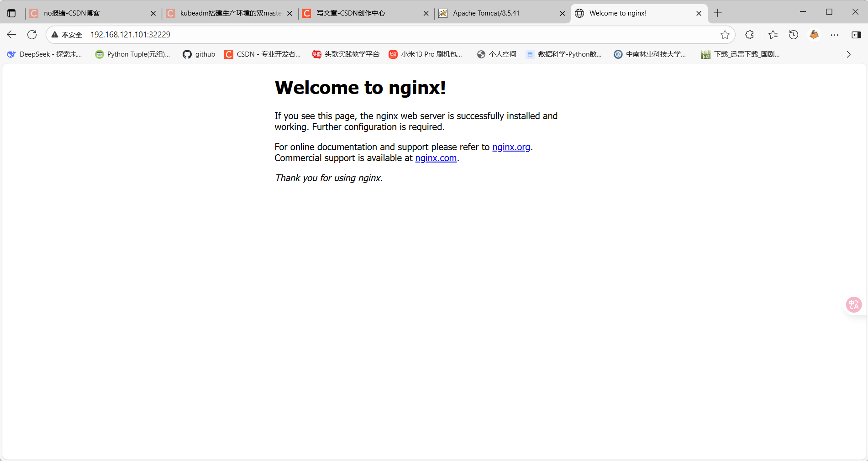Close the Apache Tomcat tab
The height and width of the screenshot is (461, 868).
563,14
